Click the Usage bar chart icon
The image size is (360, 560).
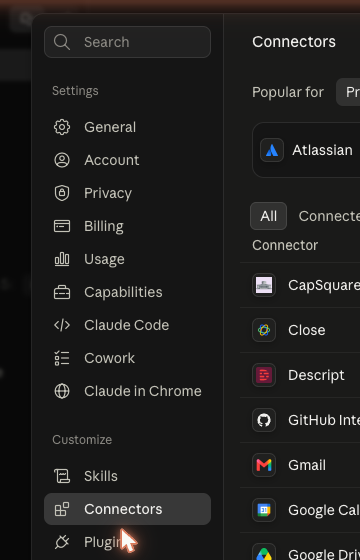62,259
